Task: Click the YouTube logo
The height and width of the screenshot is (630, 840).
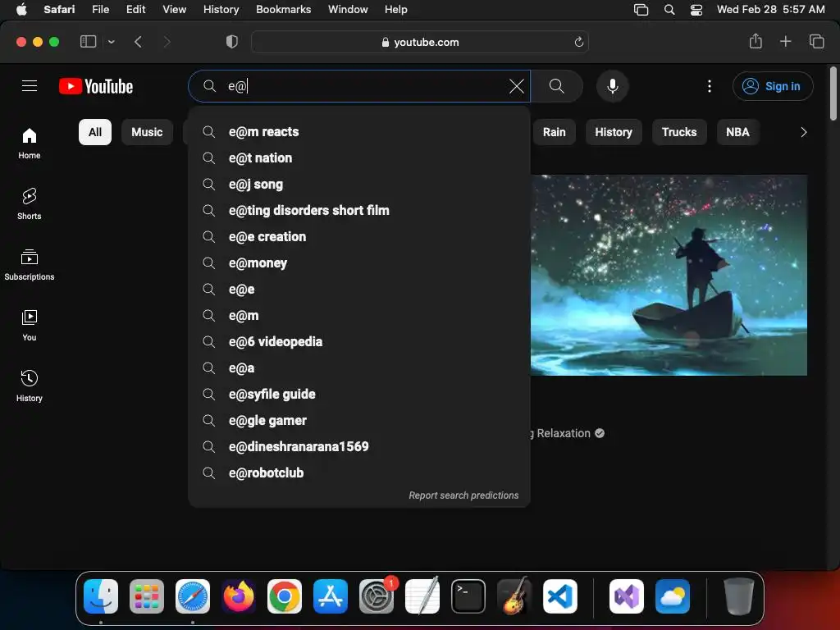Action: pyautogui.click(x=96, y=86)
